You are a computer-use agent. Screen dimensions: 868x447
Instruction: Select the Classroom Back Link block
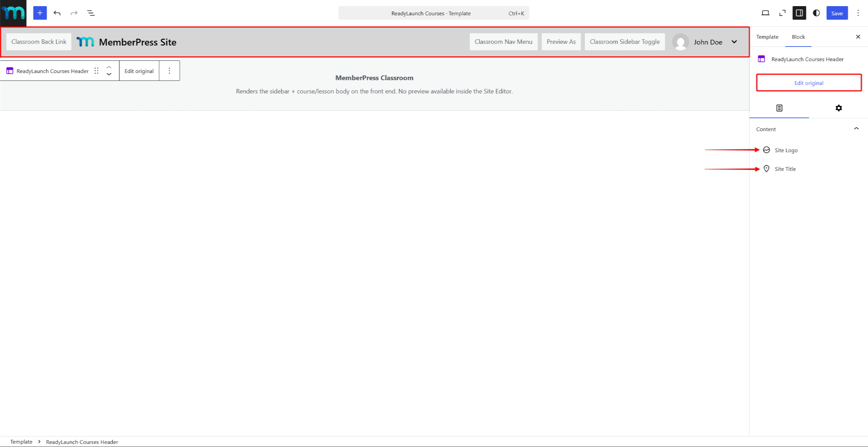pos(39,42)
